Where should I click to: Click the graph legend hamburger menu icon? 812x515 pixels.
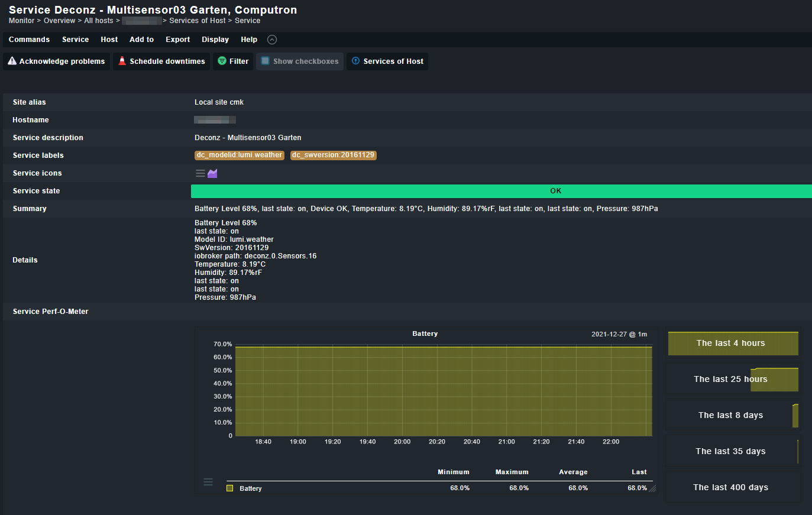point(208,482)
